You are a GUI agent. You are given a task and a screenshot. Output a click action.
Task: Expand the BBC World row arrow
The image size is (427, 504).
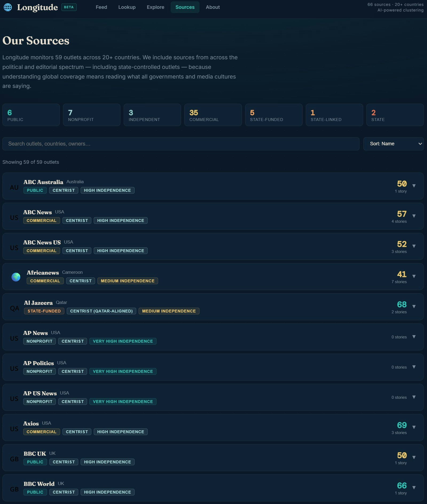pyautogui.click(x=414, y=487)
